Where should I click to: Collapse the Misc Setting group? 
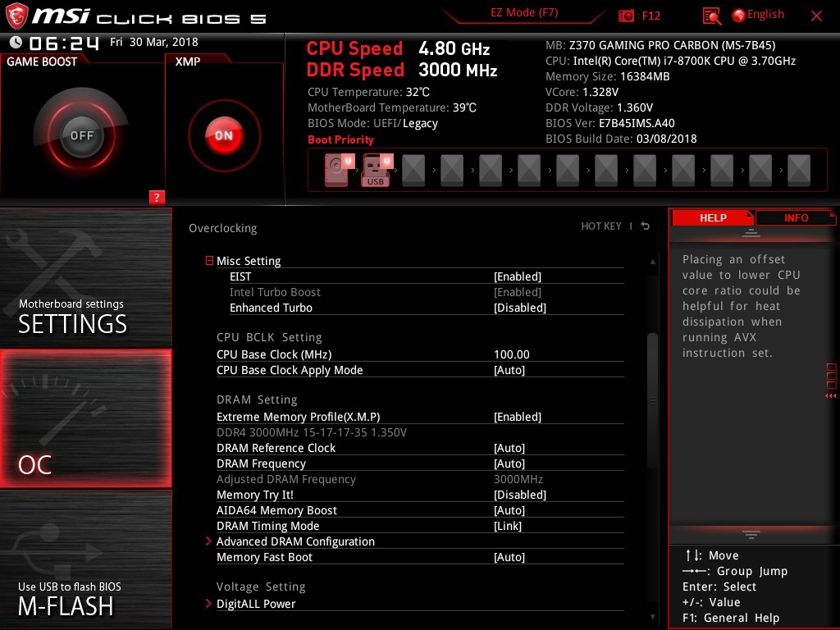click(209, 261)
